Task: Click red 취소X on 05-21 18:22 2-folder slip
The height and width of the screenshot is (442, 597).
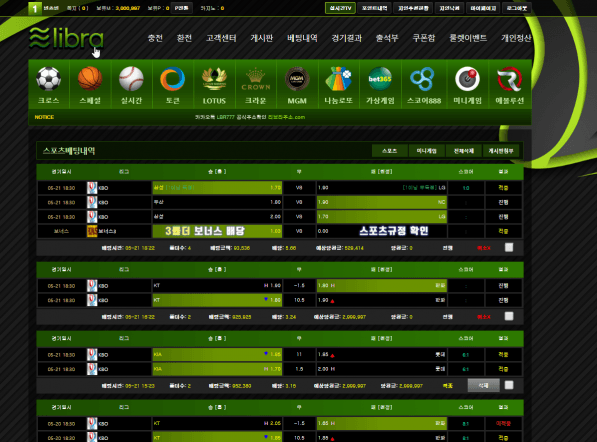Action: 484,317
